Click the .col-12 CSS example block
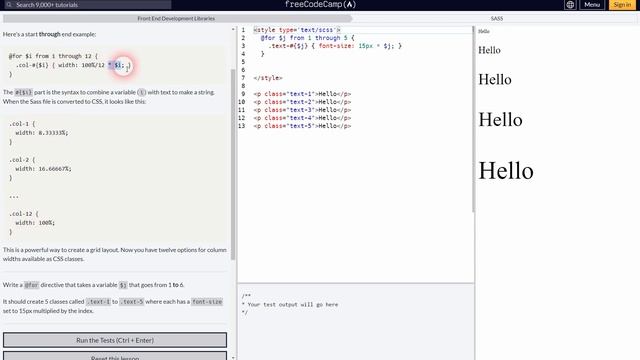 (32, 223)
